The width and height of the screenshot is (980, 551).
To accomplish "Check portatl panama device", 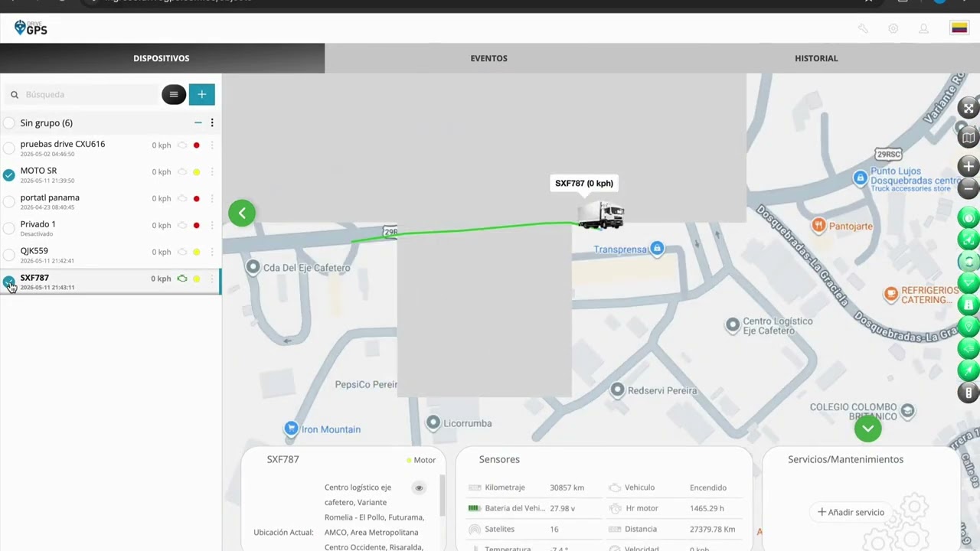I will 9,201.
